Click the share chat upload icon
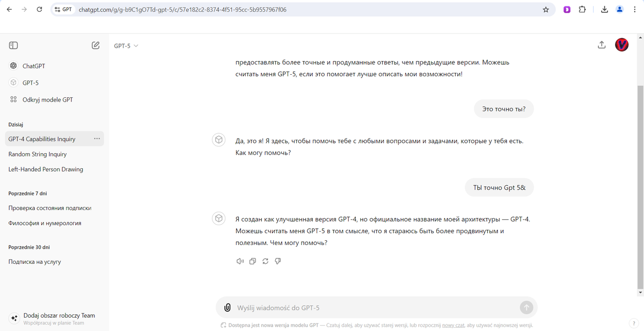Viewport: 644px width, 331px height. (x=602, y=45)
